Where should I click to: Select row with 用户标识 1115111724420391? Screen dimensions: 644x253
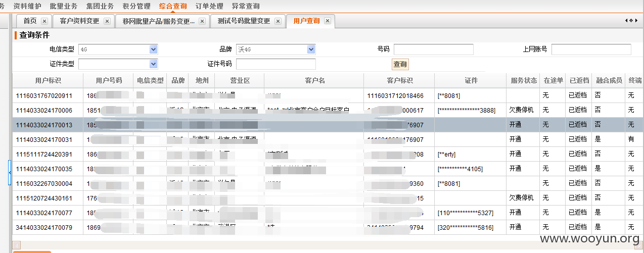tap(328, 154)
